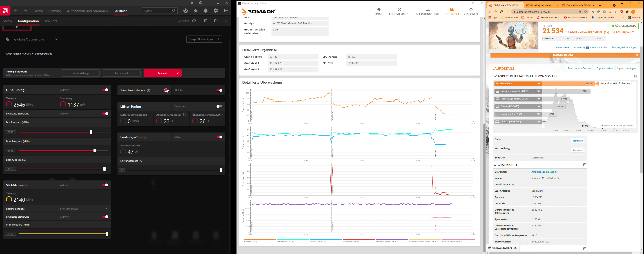
Task: Enable the Lüfter-Tuning toggle
Action: click(219, 106)
